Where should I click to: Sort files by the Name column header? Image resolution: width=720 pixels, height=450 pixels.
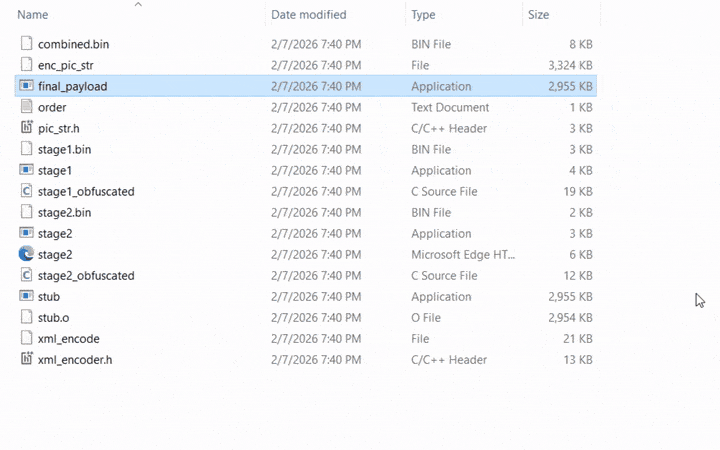click(33, 15)
